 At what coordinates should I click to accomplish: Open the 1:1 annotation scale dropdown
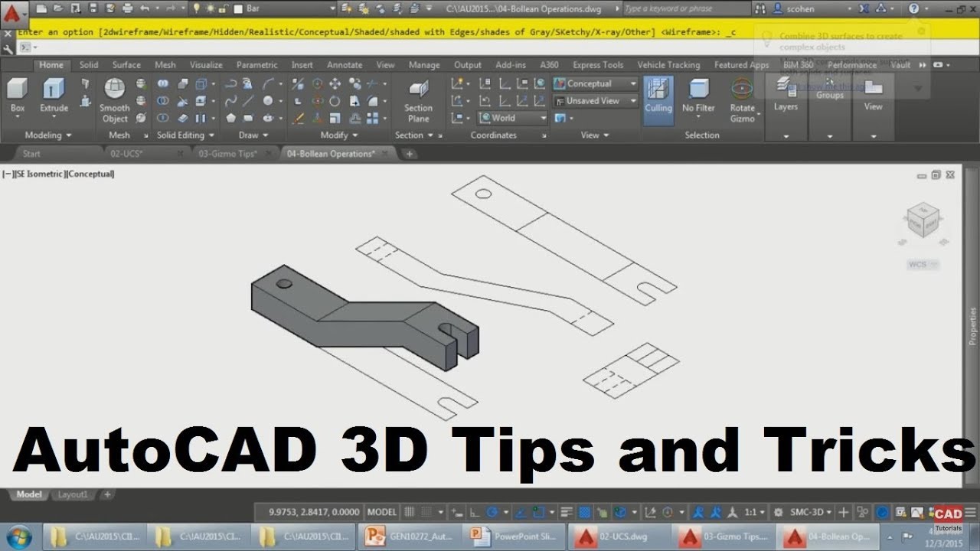click(754, 512)
